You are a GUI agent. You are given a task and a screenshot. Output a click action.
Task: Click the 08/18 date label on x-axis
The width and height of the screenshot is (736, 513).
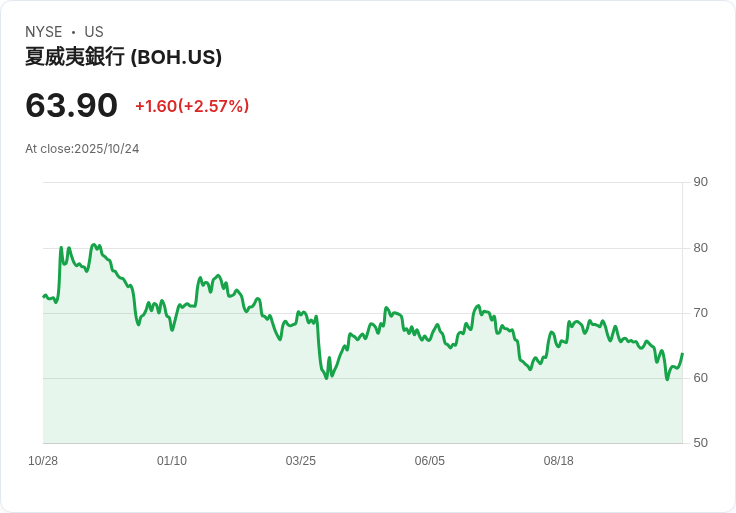tap(559, 461)
